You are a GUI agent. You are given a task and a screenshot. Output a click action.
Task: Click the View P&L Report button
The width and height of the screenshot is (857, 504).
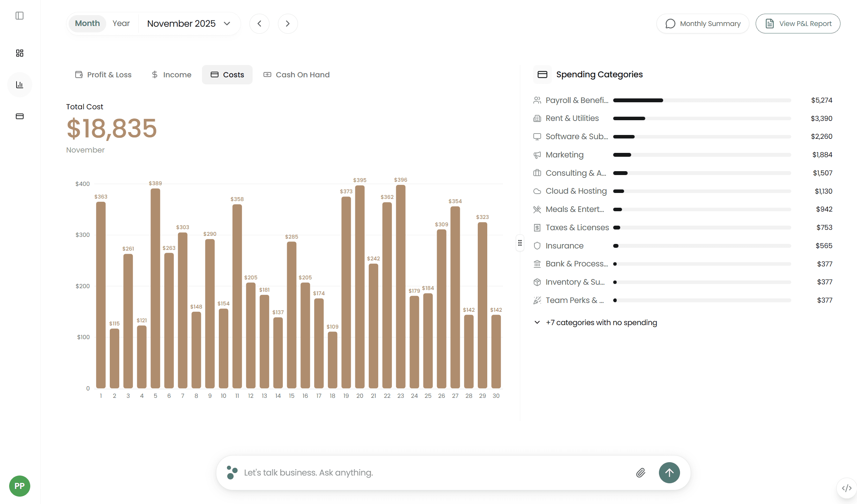(x=798, y=24)
